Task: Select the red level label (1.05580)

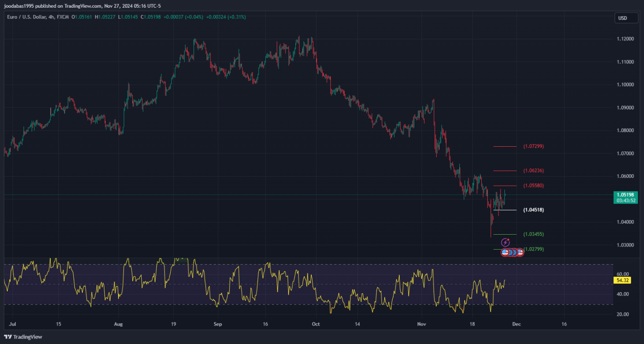Action: point(533,186)
